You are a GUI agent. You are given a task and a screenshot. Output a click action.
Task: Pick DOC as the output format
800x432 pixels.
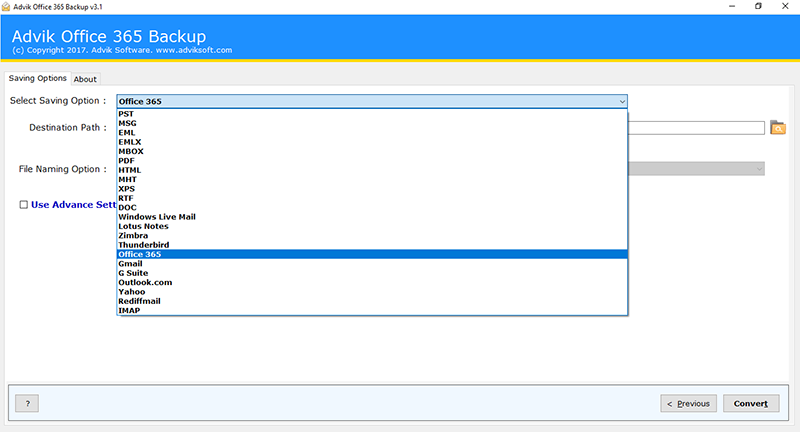pos(372,207)
